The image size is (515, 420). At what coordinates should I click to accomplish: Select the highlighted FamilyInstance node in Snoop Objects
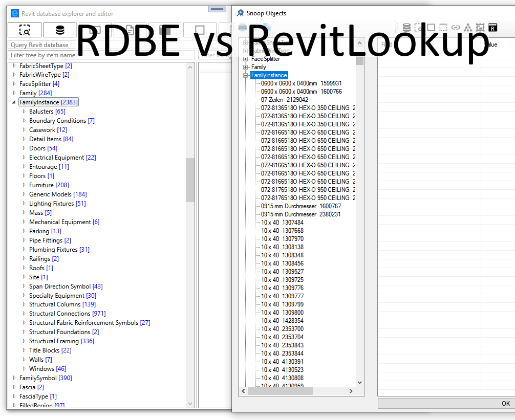click(x=269, y=75)
